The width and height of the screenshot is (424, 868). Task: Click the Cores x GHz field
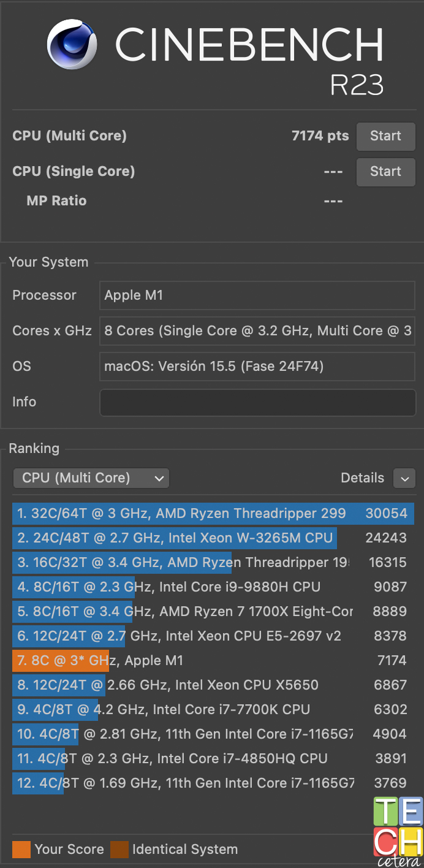pyautogui.click(x=257, y=331)
